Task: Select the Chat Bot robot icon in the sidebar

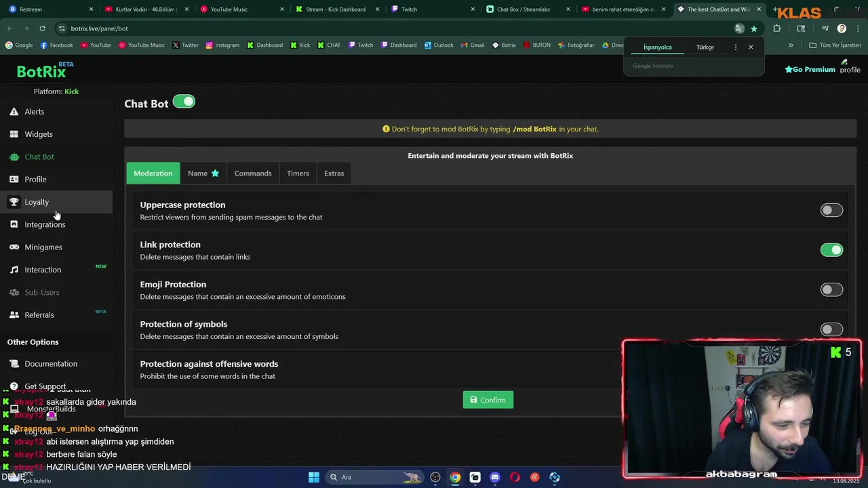Action: tap(14, 157)
